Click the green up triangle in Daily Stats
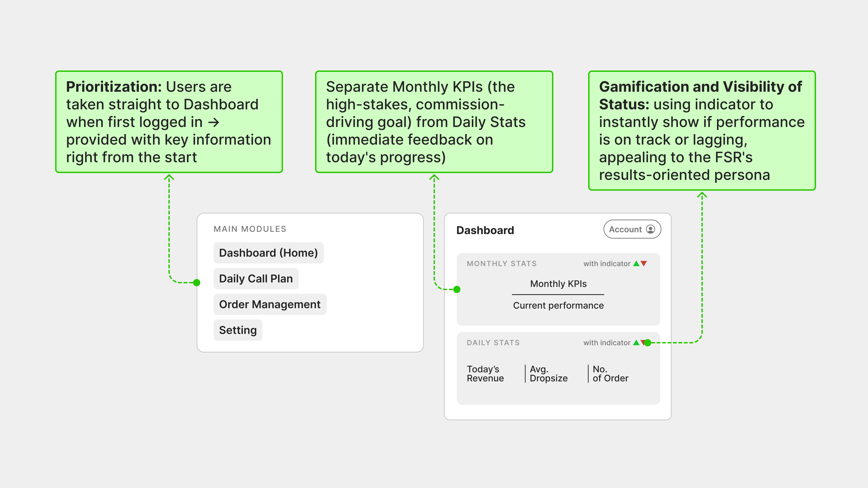 [636, 343]
